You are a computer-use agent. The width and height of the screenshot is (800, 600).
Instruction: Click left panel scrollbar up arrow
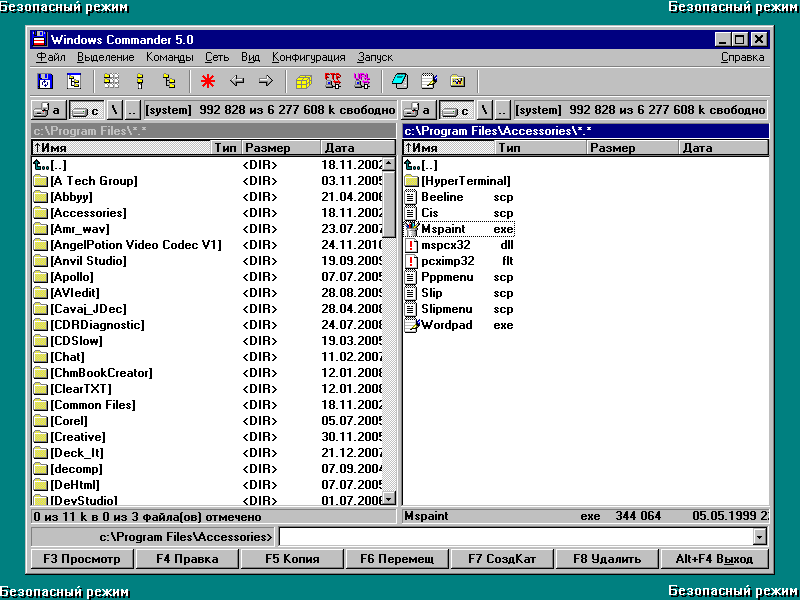(389, 164)
